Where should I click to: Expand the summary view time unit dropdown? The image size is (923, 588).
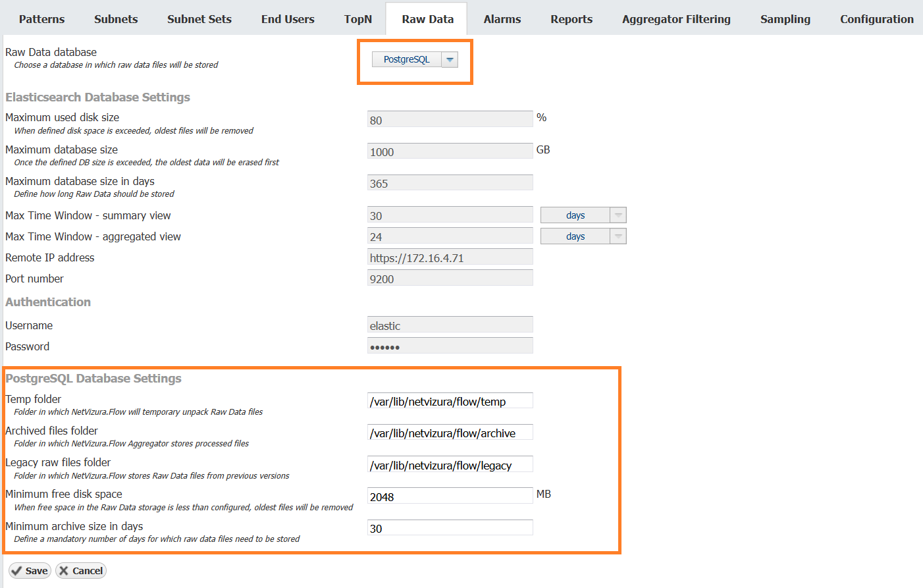(618, 215)
